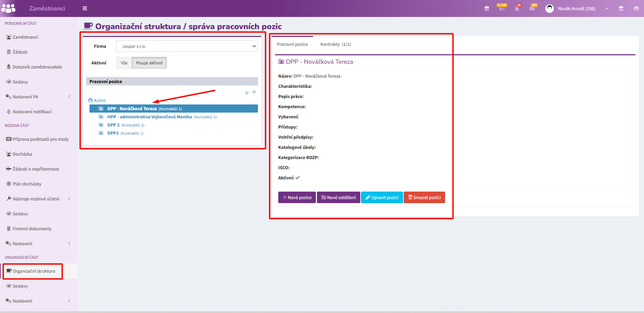Image resolution: width=644 pixels, height=313 pixels.
Task: Click the double-bell icon with badge 202
Action: pos(532,8)
